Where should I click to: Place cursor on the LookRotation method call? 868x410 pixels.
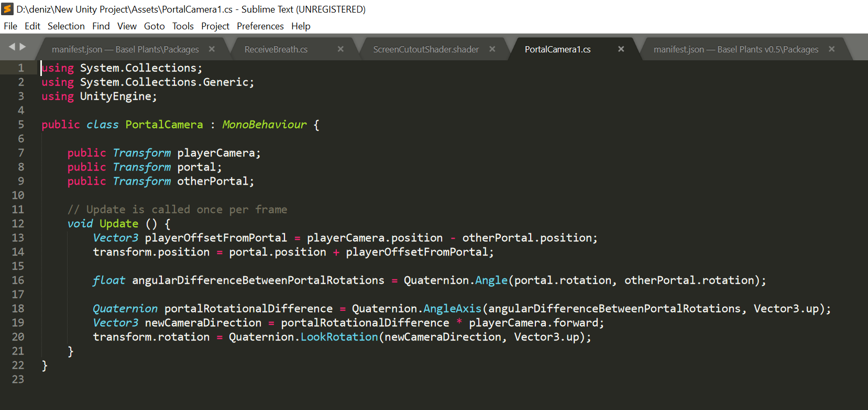pyautogui.click(x=339, y=337)
